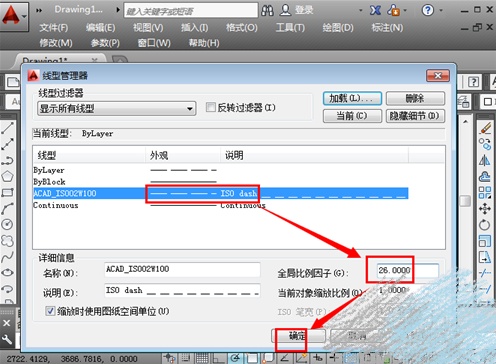Open the Draw (绘图) menu
The height and width of the screenshot is (364, 496).
pos(338,28)
